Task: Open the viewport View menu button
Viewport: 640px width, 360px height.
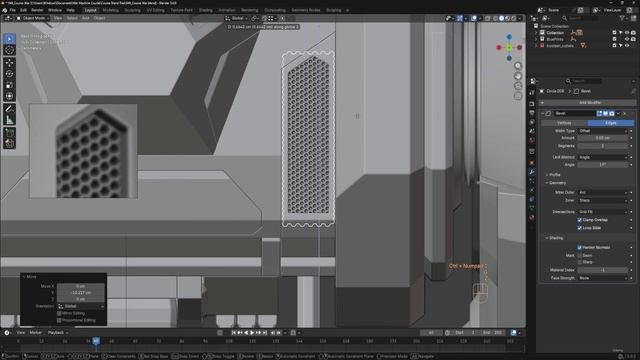Action: 58,18
